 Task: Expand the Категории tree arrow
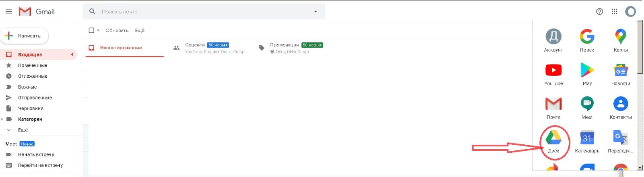click(2, 119)
